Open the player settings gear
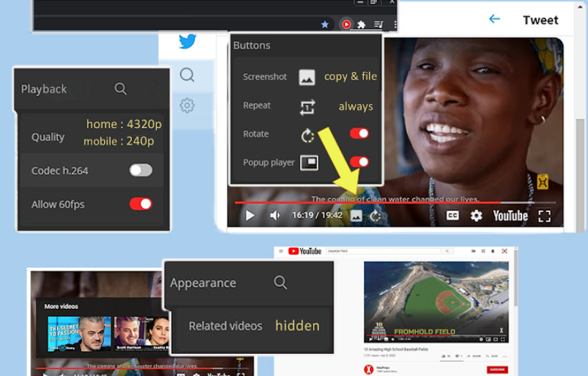Image resolution: width=588 pixels, height=376 pixels. coord(476,216)
